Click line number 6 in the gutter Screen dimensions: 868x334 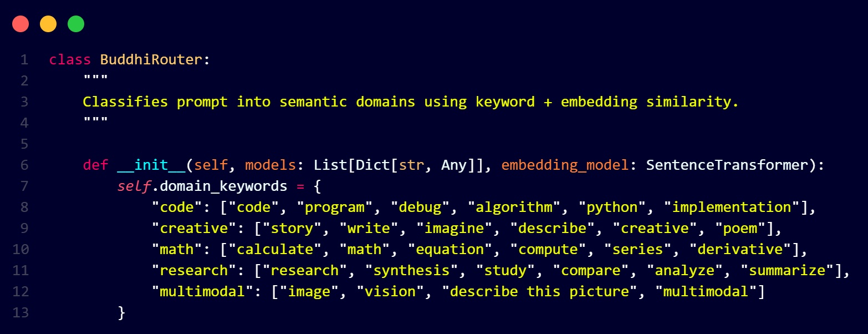[x=24, y=165]
